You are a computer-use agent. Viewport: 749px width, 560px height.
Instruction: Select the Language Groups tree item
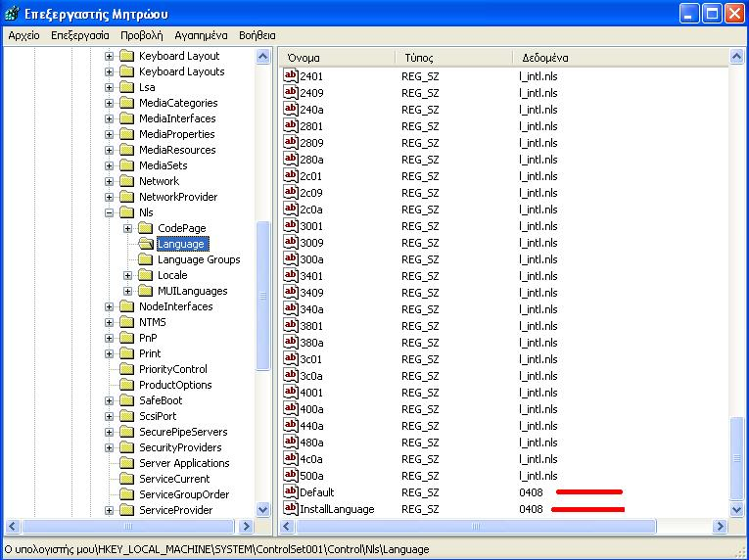coord(198,259)
